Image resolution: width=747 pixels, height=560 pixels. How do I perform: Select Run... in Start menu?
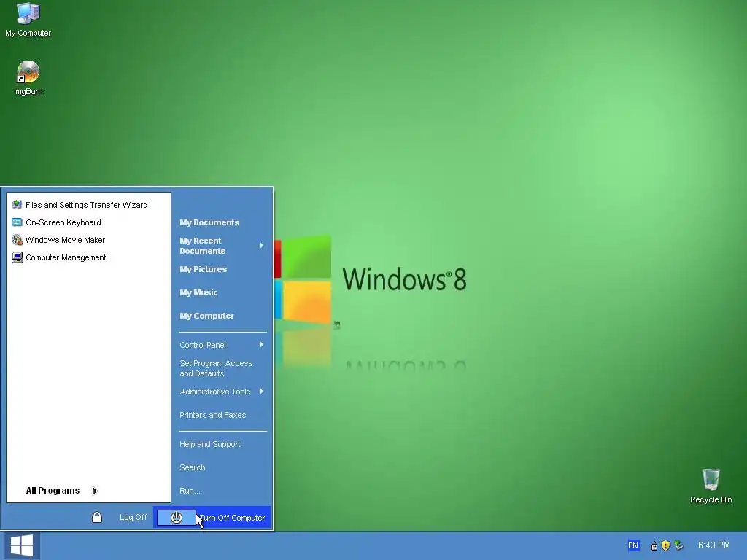(x=190, y=491)
